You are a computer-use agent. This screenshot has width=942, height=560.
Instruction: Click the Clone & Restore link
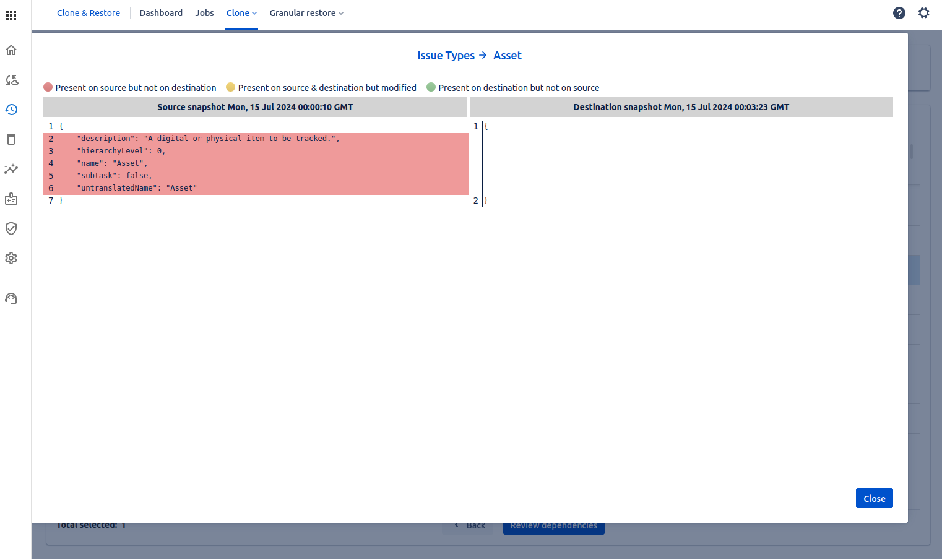(x=89, y=13)
